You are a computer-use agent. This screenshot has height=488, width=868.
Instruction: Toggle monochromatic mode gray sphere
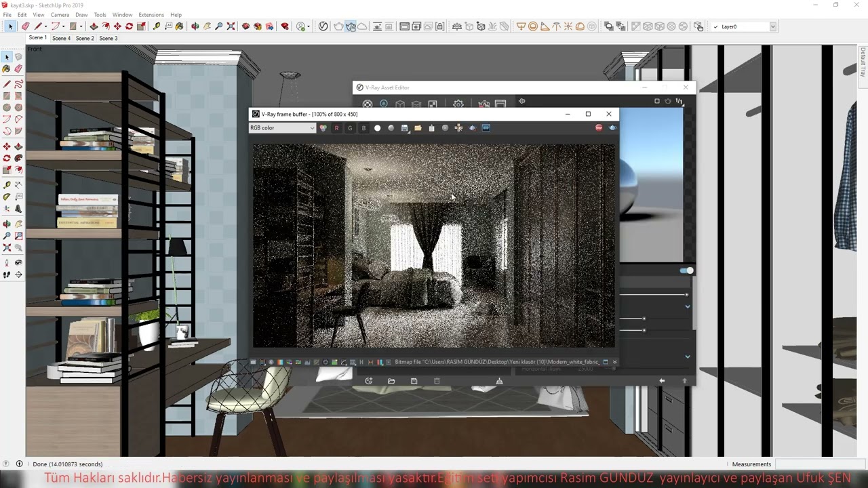pos(391,128)
